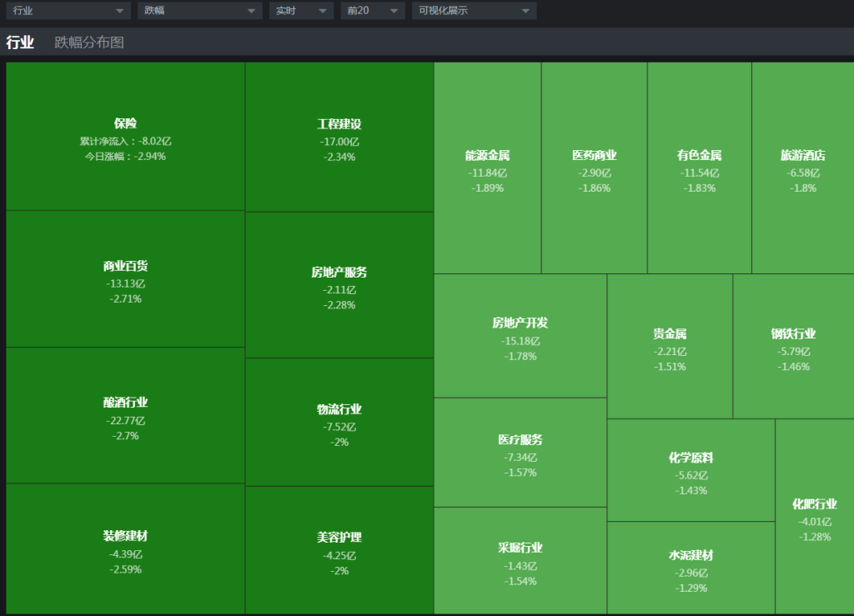Select the 房地产开发 sector block
The height and width of the screenshot is (616, 854).
click(x=520, y=336)
